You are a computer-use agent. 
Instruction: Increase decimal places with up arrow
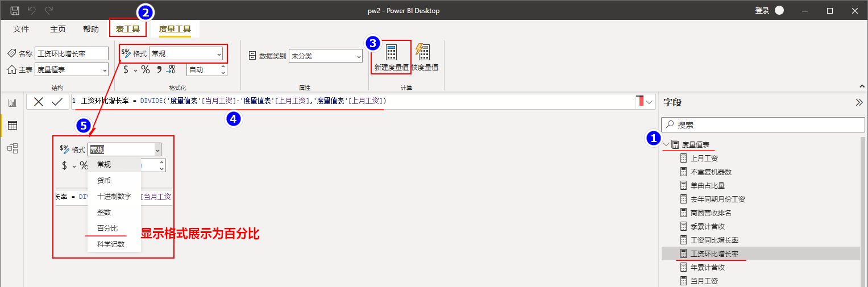point(223,66)
